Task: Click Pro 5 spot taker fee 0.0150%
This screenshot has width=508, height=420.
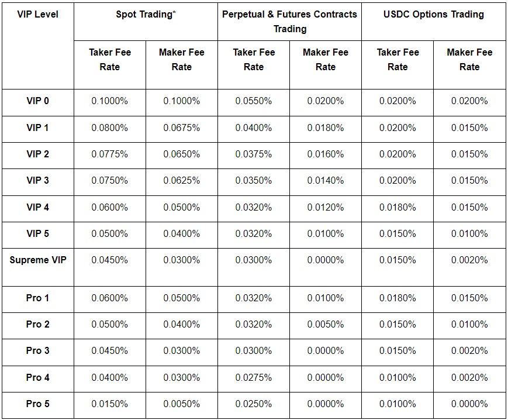Action: click(x=109, y=404)
